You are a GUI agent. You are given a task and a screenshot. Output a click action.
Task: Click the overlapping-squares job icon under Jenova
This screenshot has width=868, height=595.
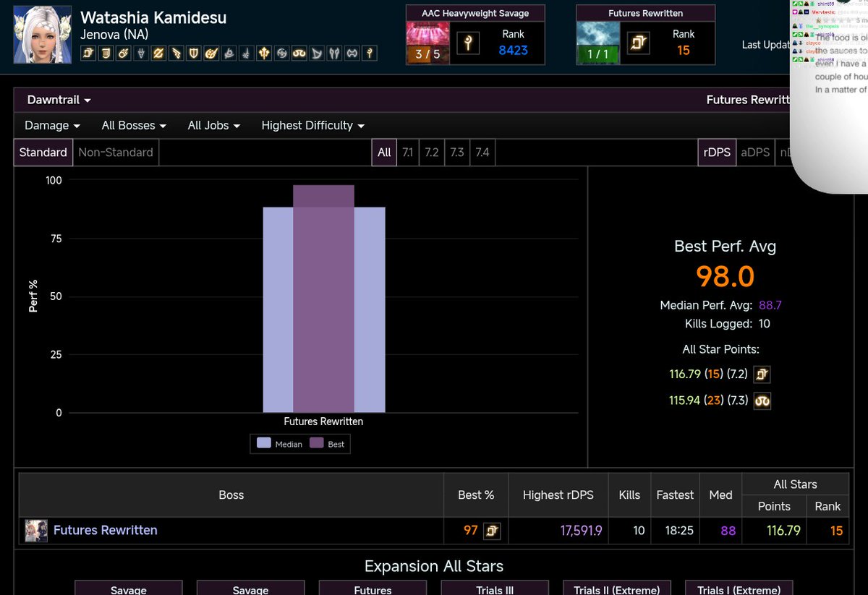pos(88,53)
